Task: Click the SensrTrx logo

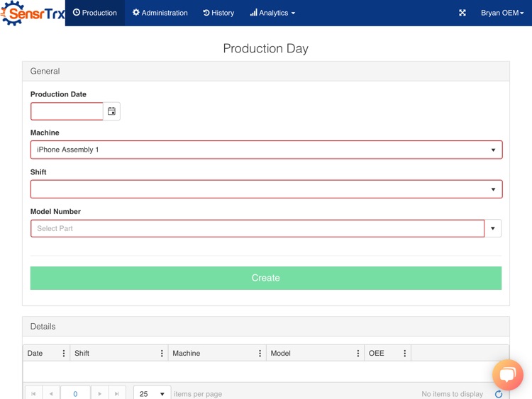Action: pos(33,13)
